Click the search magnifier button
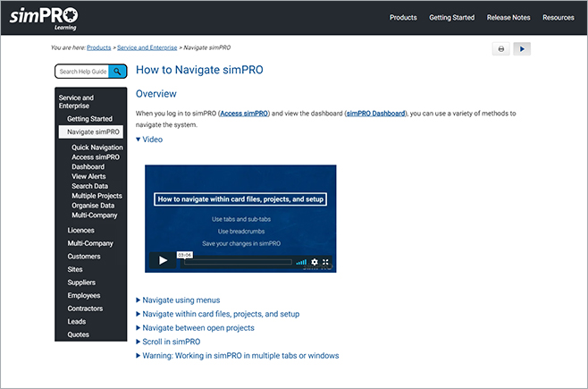The width and height of the screenshot is (588, 389). coord(117,72)
